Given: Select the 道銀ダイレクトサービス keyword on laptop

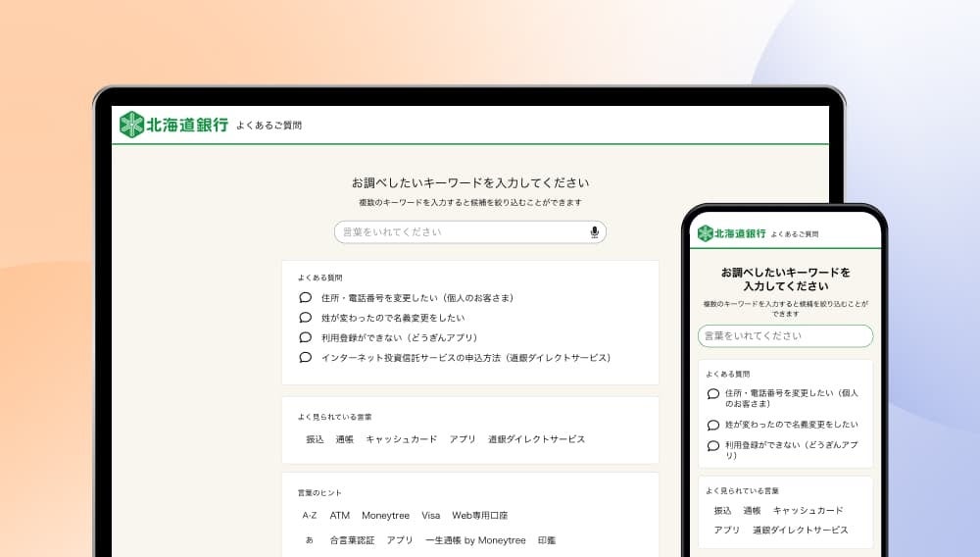Looking at the screenshot, I should pyautogui.click(x=536, y=439).
